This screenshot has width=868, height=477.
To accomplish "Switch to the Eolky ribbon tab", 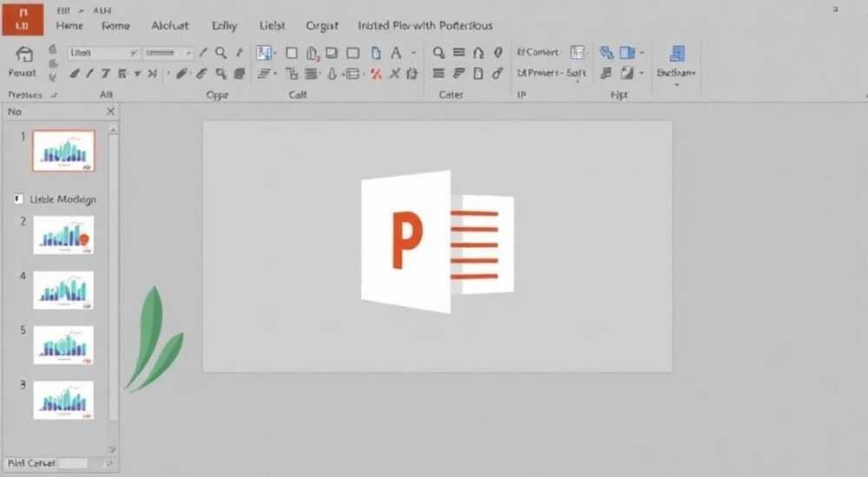I will [x=224, y=25].
